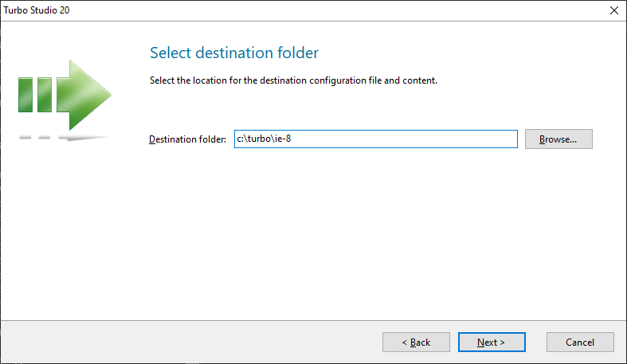Image resolution: width=627 pixels, height=364 pixels.
Task: Close the Turbo Studio 20 dialog
Action: [x=613, y=10]
